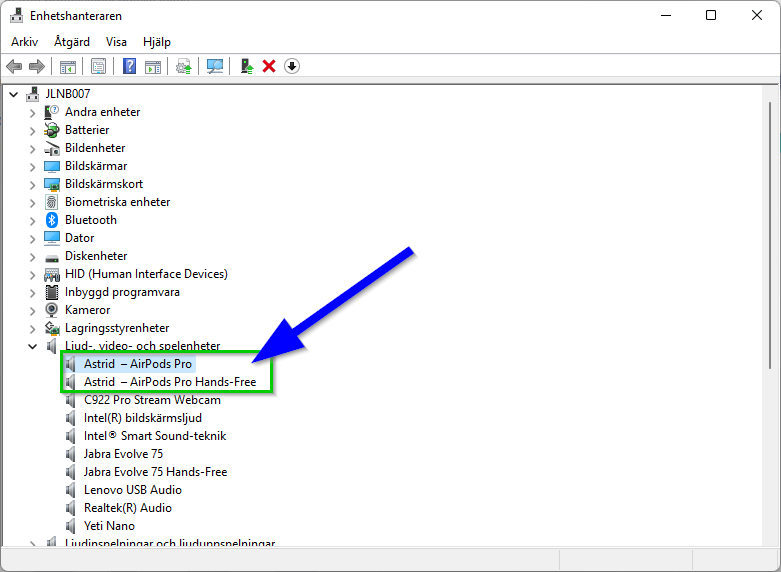
Task: Select Intel(R) bildskärmsljud device
Action: coord(142,418)
